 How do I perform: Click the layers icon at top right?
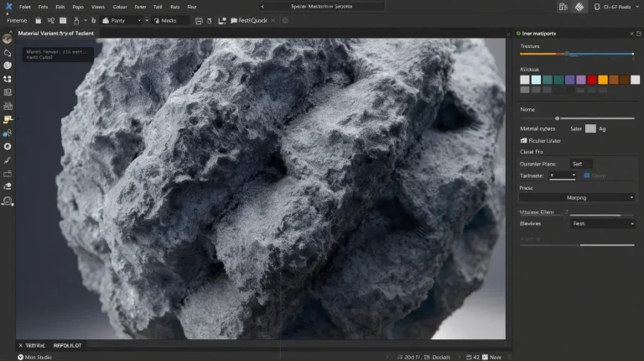(579, 7)
